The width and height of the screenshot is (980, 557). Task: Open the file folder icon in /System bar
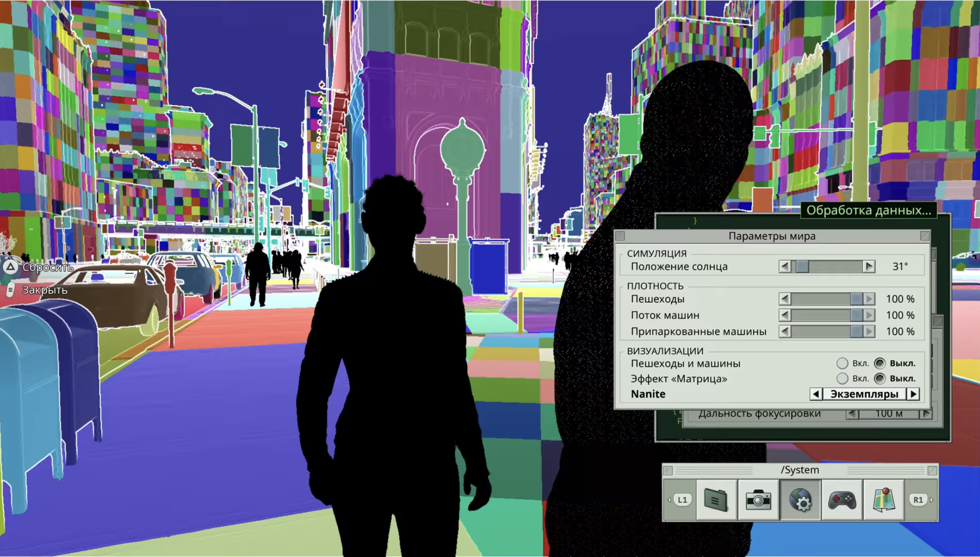[716, 500]
